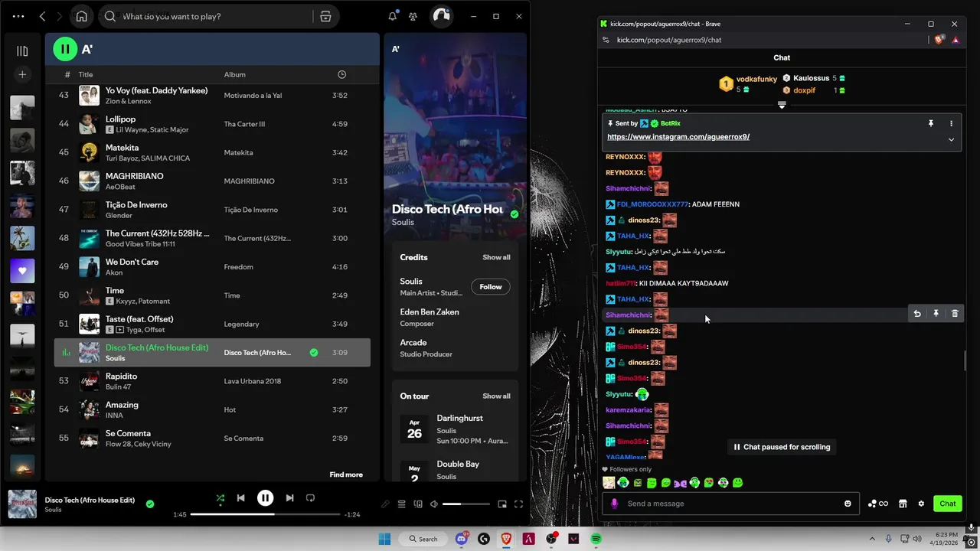The width and height of the screenshot is (980, 551).
Task: Open Spotify notifications bell
Action: pos(393,16)
